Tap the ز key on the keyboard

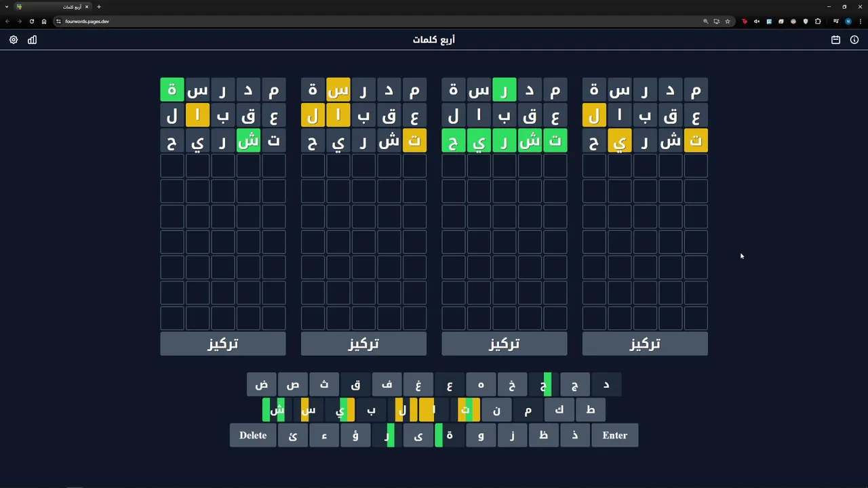tap(512, 435)
